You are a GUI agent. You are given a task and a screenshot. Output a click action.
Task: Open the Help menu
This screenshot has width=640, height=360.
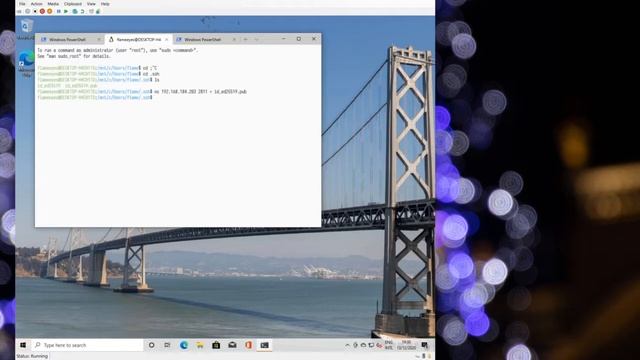click(105, 4)
